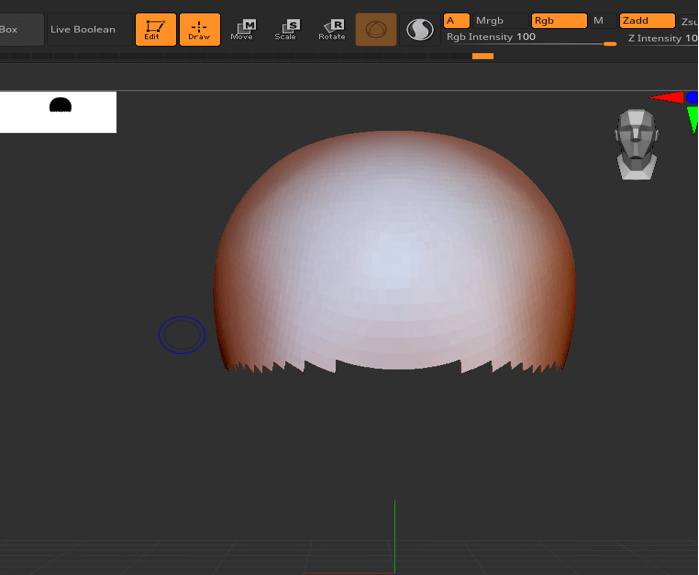699x575 pixels.
Task: Activate the Rotate tool
Action: pos(332,29)
